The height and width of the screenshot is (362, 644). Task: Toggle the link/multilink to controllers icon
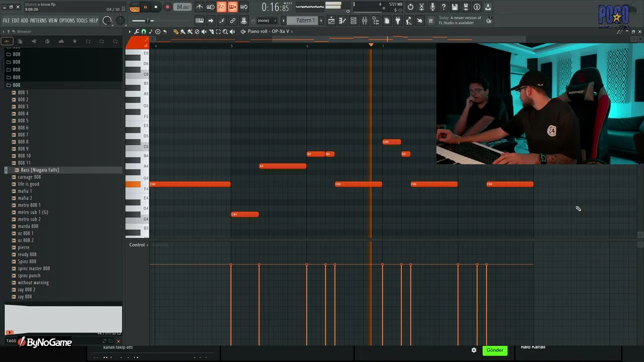click(x=233, y=21)
